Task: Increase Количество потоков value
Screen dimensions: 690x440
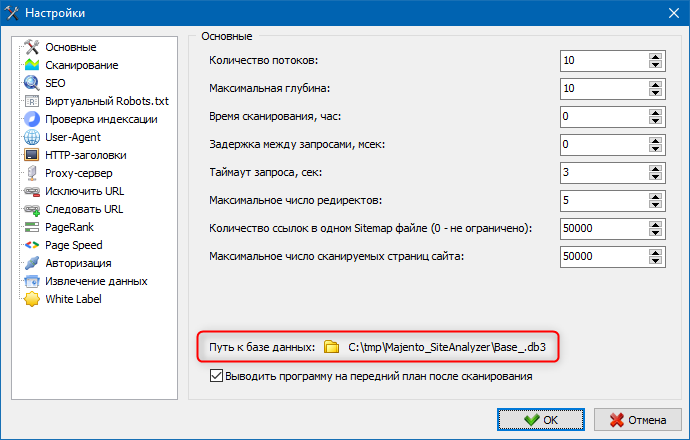Action: point(655,57)
